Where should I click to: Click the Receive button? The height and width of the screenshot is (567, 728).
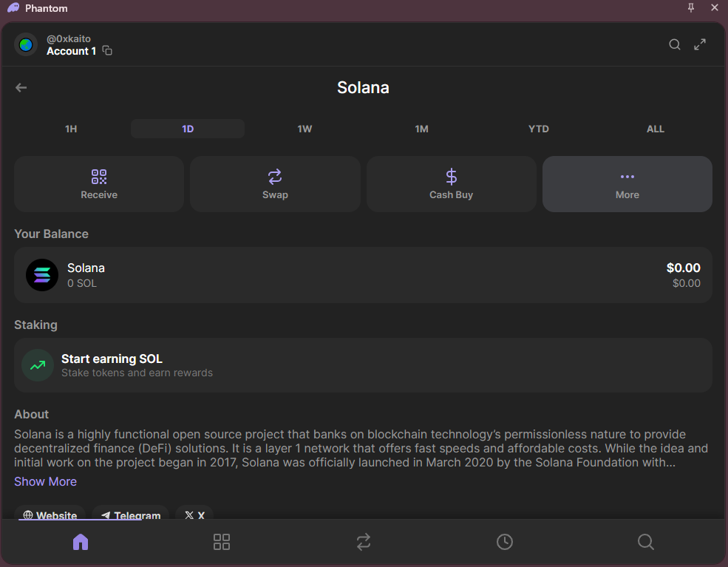pos(99,184)
